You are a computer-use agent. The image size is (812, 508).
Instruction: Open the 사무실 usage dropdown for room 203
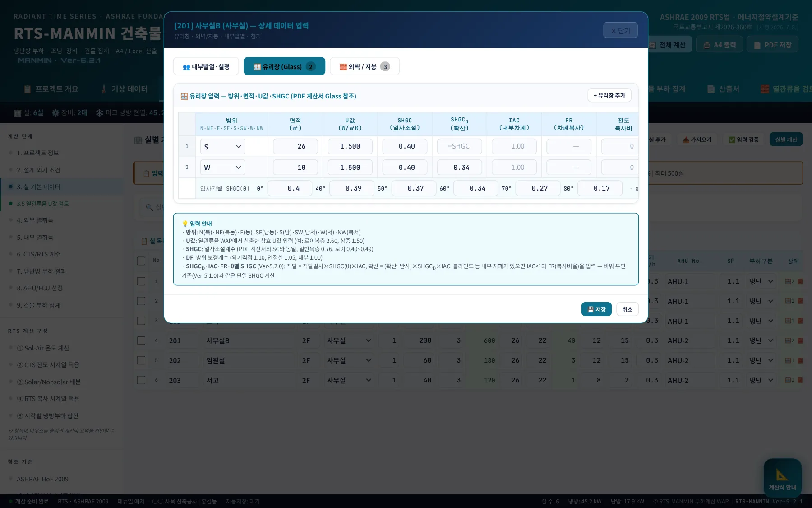tap(349, 380)
